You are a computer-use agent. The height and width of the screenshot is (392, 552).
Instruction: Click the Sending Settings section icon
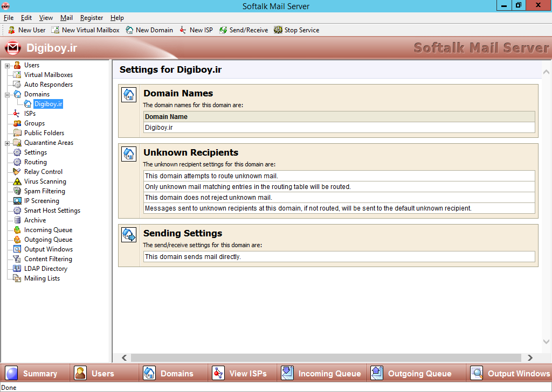click(x=129, y=234)
